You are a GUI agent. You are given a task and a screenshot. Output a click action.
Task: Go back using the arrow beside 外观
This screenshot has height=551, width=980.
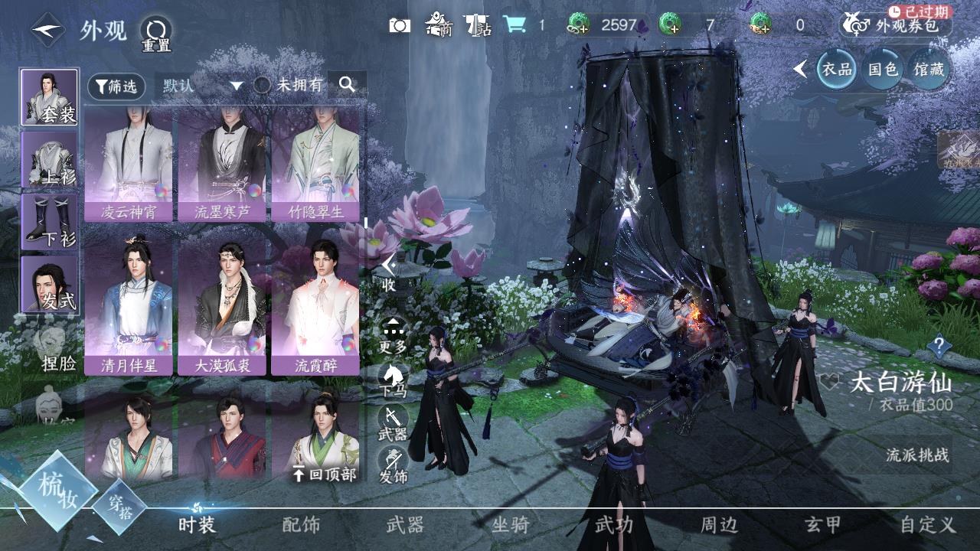coord(47,31)
